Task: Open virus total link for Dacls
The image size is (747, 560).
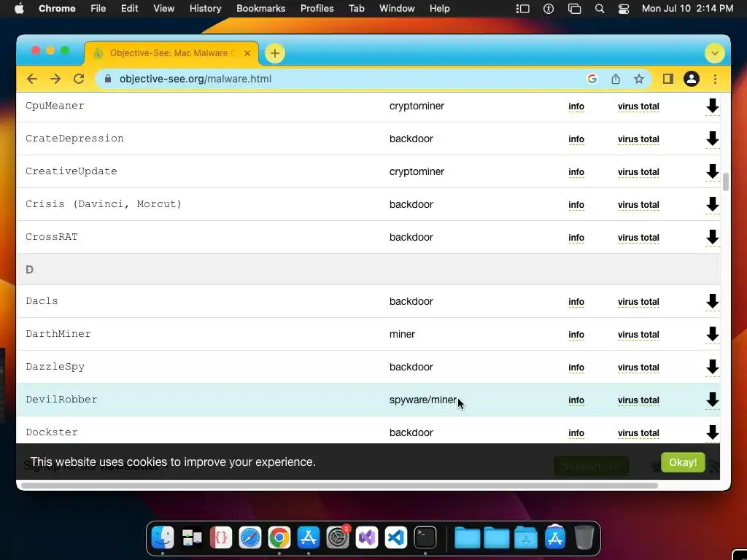Action: coord(638,302)
